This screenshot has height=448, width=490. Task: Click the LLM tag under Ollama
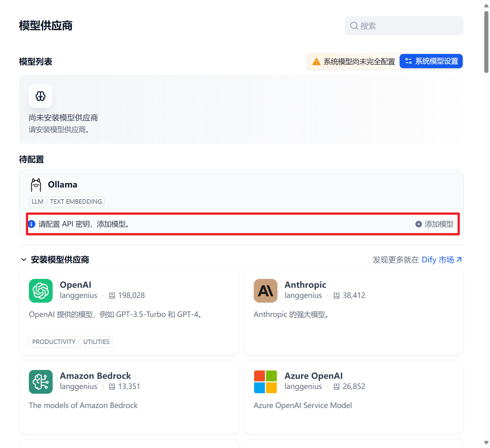pos(37,202)
